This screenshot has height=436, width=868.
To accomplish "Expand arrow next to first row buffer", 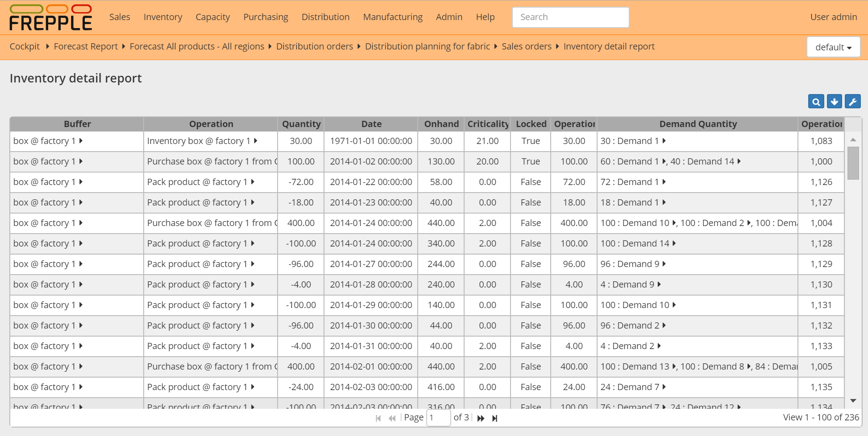I will [x=81, y=141].
